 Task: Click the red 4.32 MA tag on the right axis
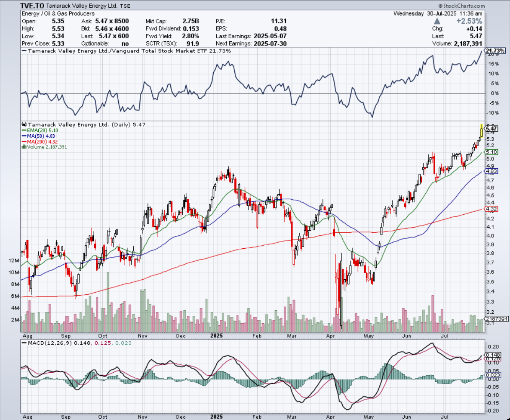click(491, 209)
